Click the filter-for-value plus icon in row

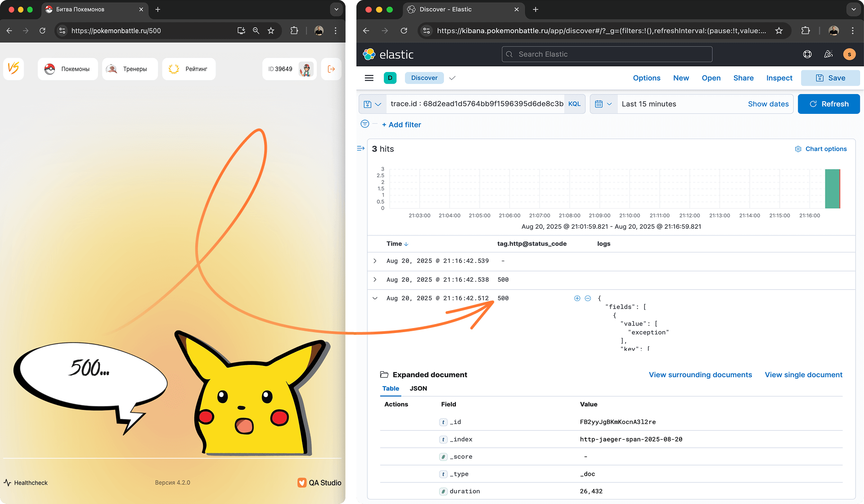tap(577, 298)
